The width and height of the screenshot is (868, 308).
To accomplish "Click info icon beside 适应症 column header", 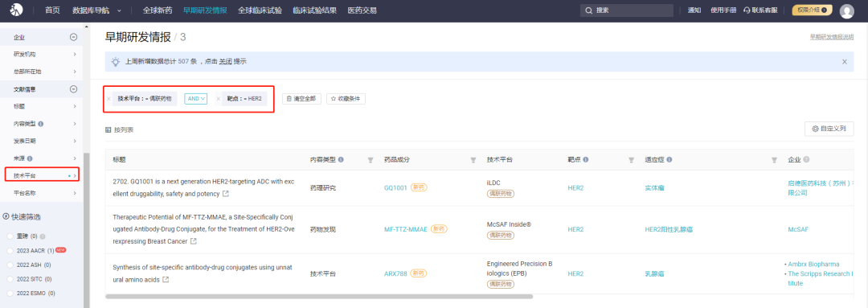I will [669, 159].
